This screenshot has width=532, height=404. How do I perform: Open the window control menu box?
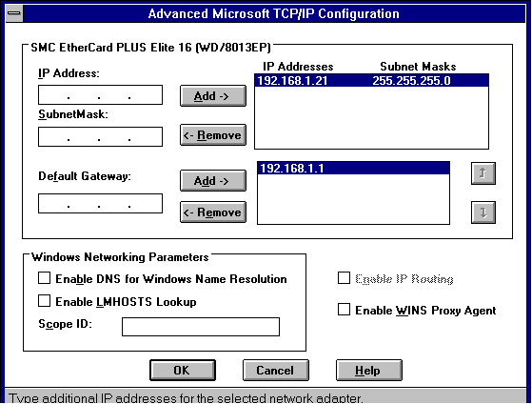coord(14,13)
